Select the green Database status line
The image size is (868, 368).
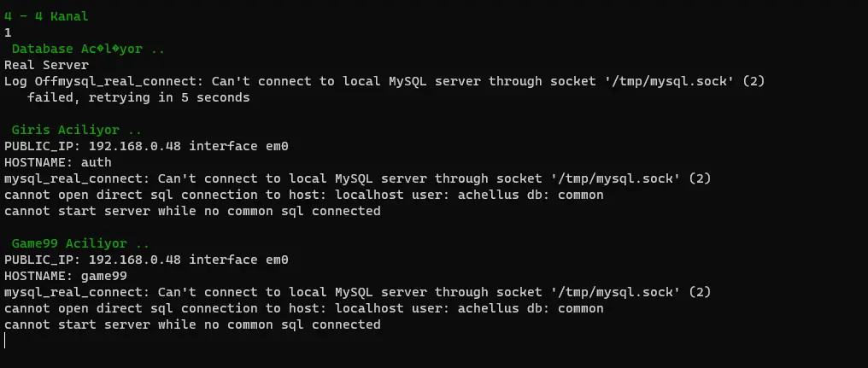[88, 49]
